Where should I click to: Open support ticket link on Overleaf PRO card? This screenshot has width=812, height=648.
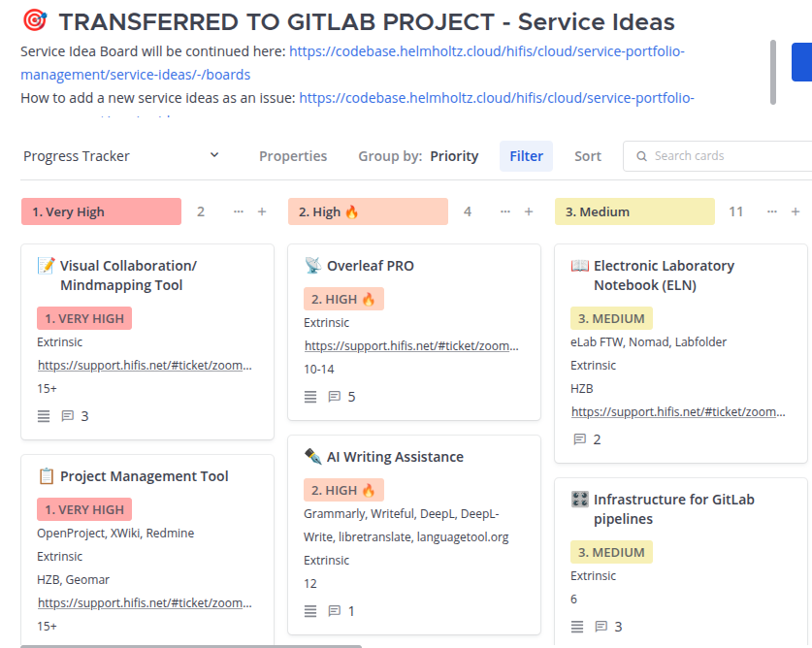412,345
